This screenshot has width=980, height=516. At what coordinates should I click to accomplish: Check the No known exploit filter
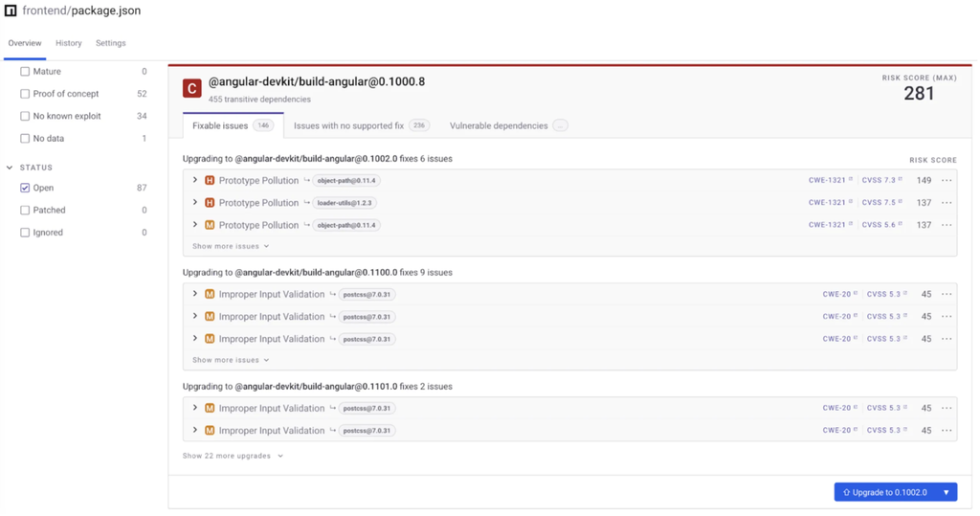25,117
